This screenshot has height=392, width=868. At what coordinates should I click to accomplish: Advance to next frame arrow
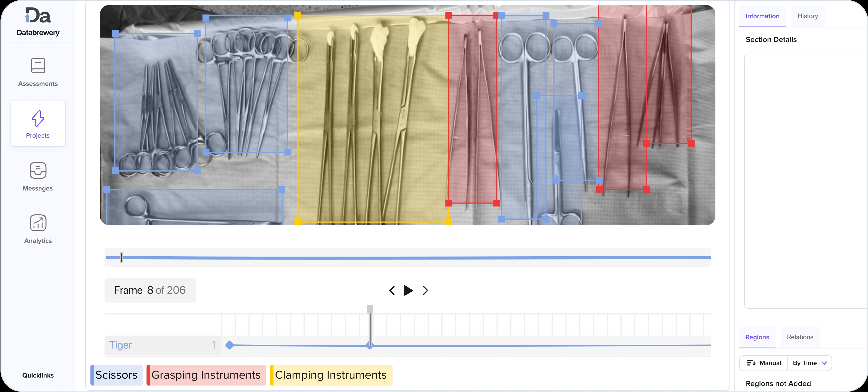pos(425,290)
